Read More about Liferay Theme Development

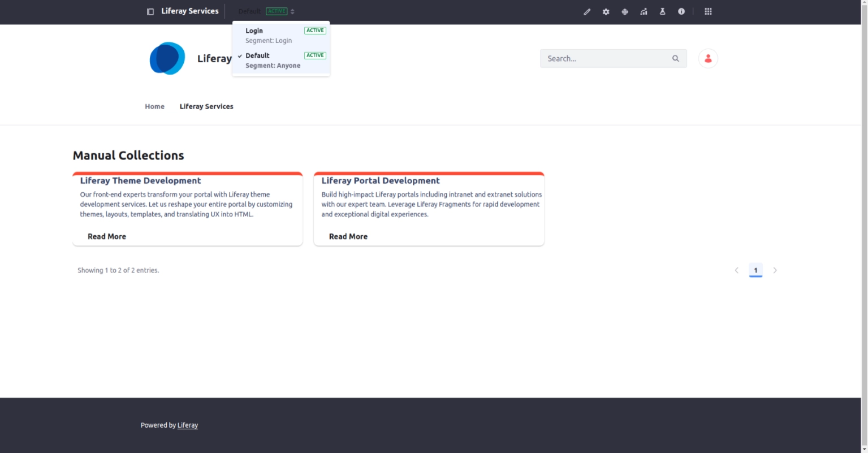(x=107, y=236)
